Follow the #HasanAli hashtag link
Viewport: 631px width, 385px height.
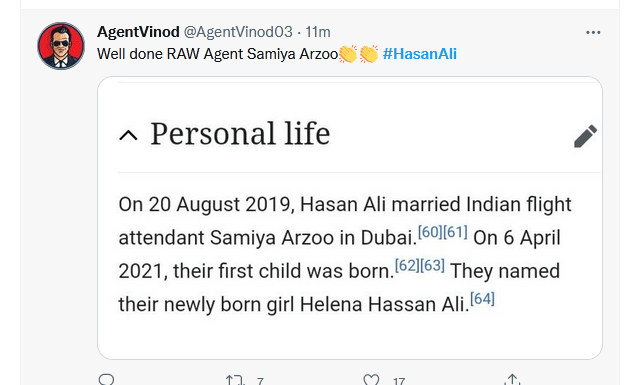click(x=419, y=54)
